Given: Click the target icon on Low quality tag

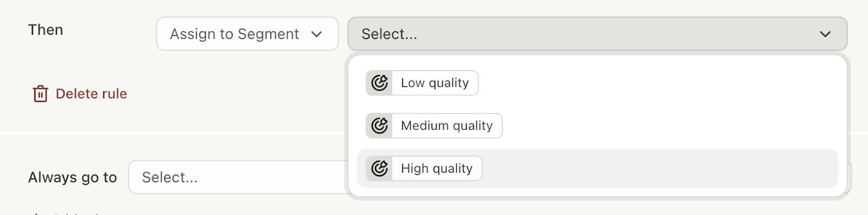Looking at the screenshot, I should tap(379, 83).
